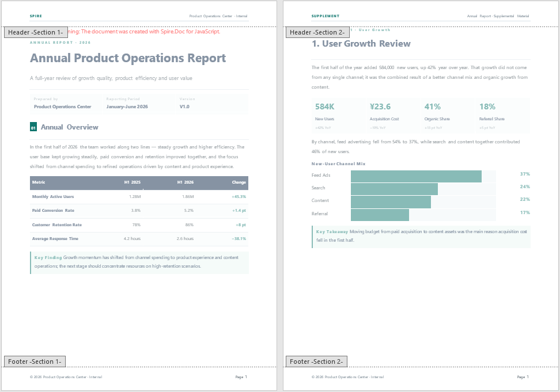Click the "Page 1" footer on the Section 2 page
The height and width of the screenshot is (392, 560).
pyautogui.click(x=523, y=376)
